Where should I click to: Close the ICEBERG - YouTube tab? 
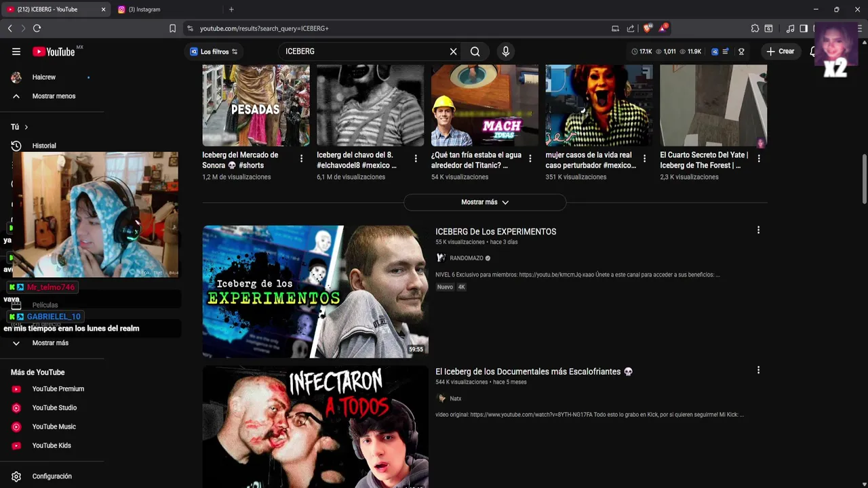(x=103, y=9)
